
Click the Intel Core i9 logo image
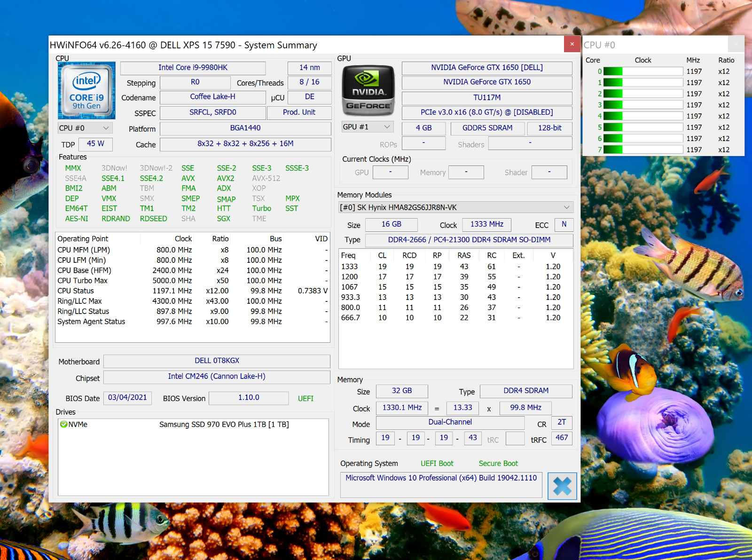(86, 90)
